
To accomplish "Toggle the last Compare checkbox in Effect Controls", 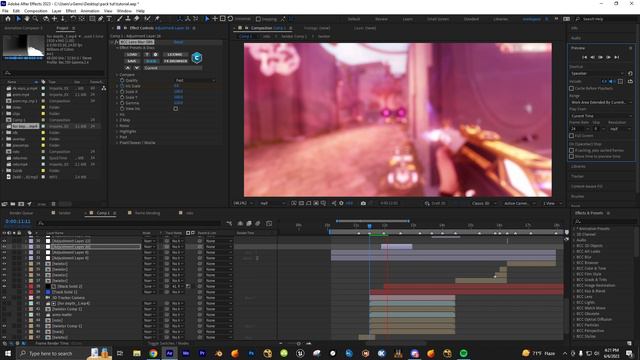I will (x=176, y=109).
